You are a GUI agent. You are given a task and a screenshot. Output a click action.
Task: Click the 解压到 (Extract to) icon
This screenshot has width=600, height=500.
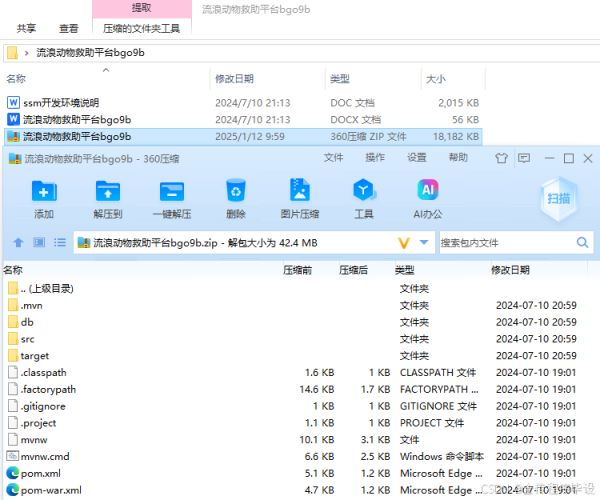point(108,191)
